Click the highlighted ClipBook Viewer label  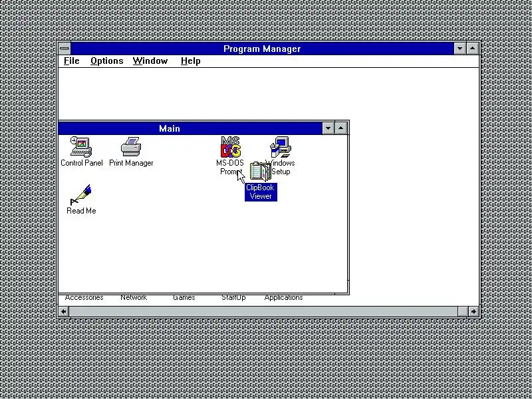click(x=261, y=192)
